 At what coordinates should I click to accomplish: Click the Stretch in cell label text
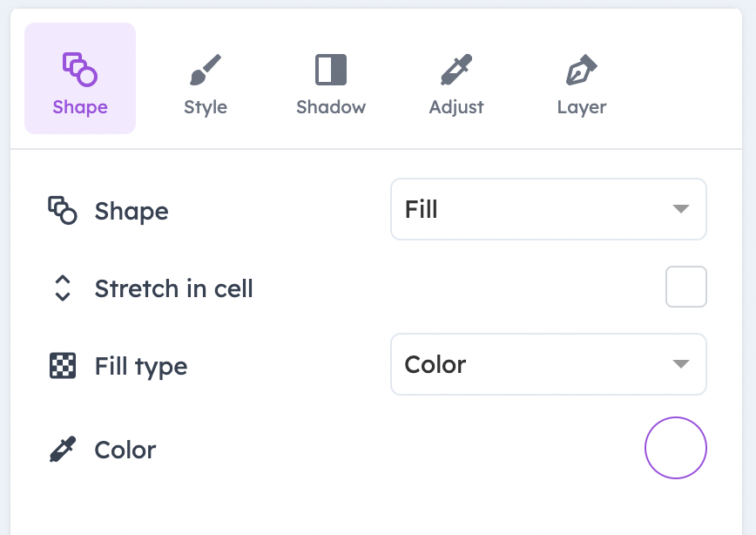(x=173, y=288)
